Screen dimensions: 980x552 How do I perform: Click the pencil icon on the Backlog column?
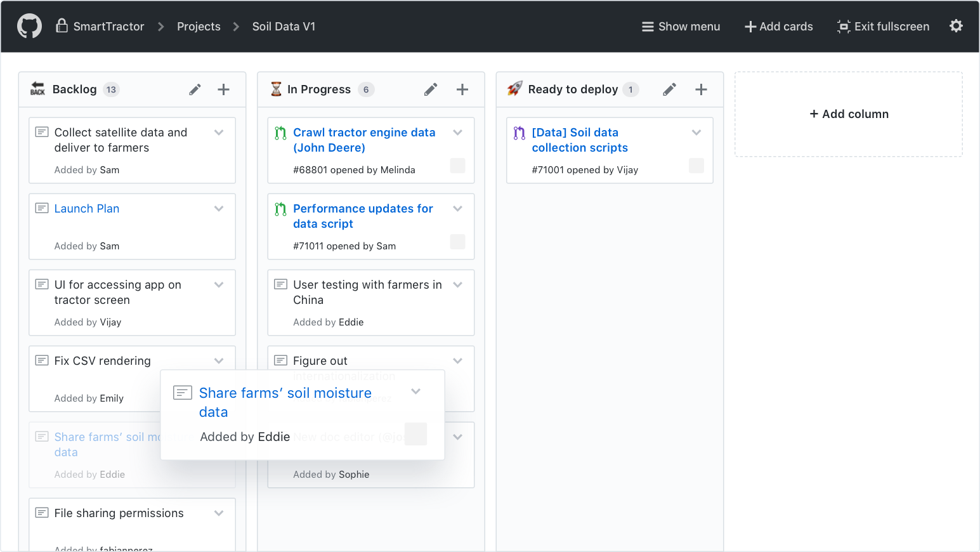pyautogui.click(x=195, y=89)
